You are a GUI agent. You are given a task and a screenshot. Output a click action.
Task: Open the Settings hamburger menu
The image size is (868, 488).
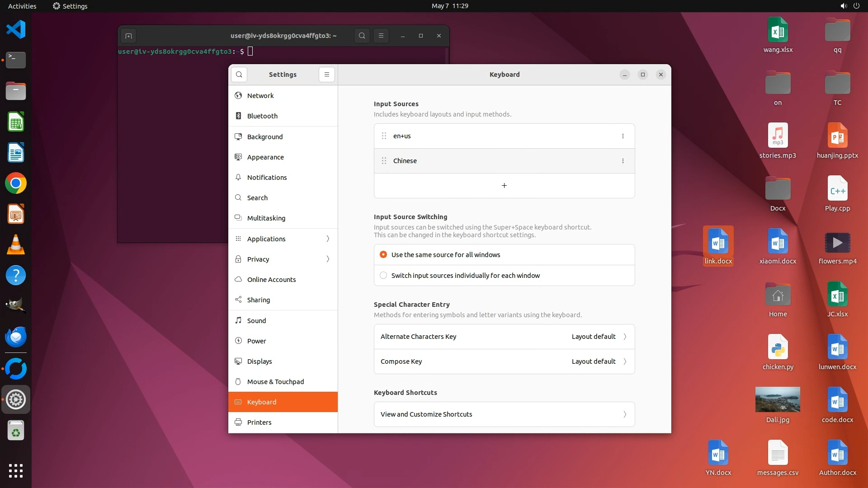327,75
